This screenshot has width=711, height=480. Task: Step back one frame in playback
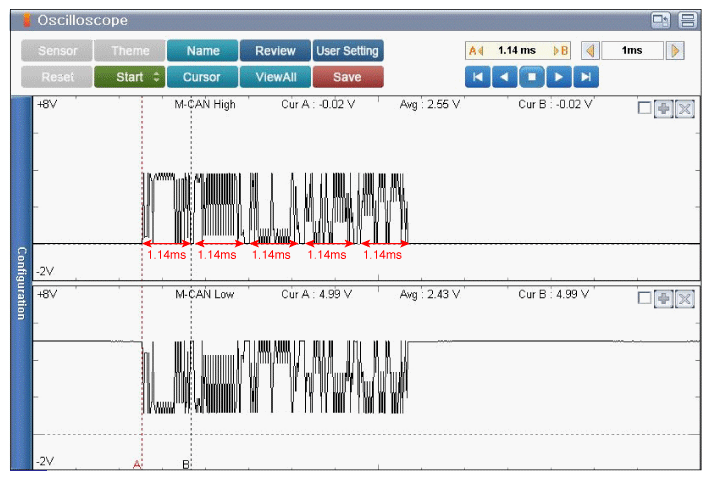504,77
